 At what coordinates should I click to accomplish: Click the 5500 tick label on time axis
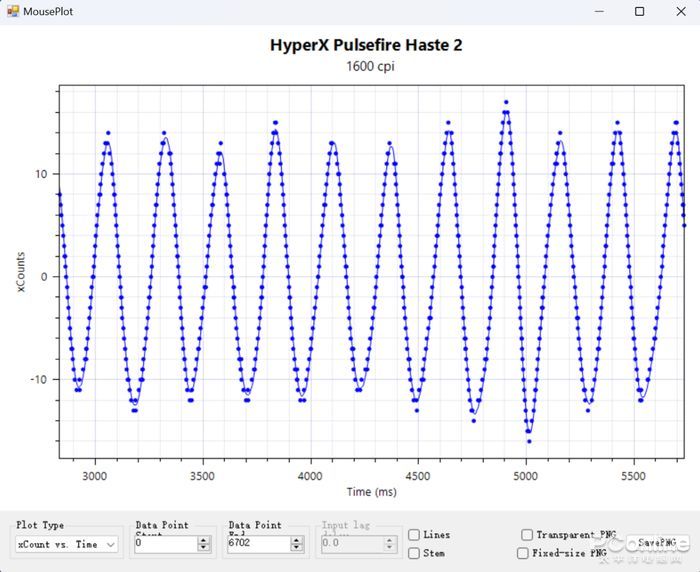(633, 476)
